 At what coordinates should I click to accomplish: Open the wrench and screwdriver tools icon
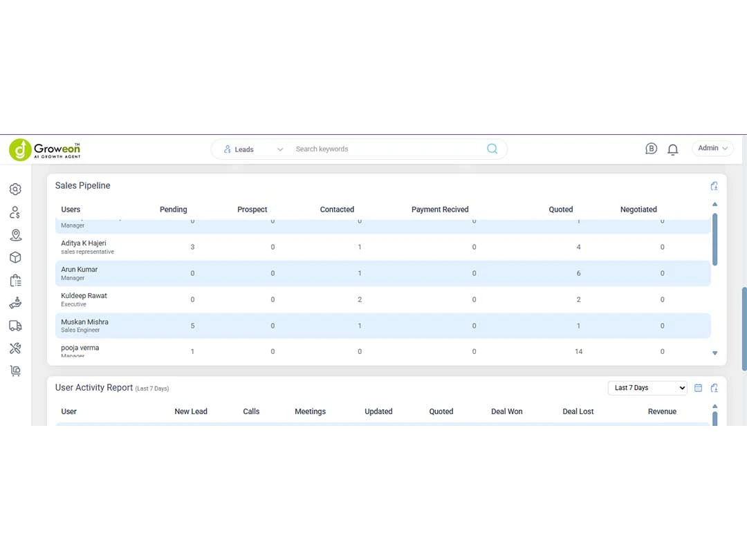point(15,348)
